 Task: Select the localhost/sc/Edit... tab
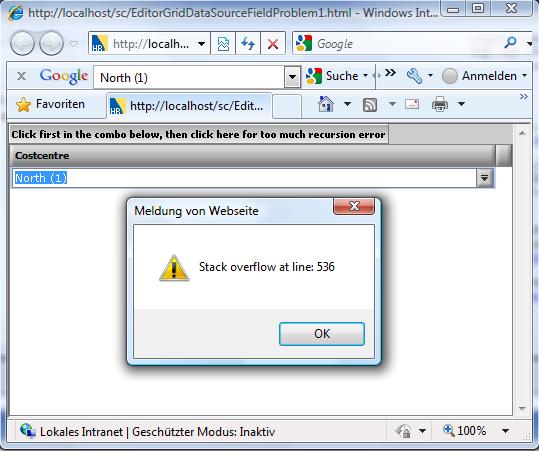tap(189, 106)
